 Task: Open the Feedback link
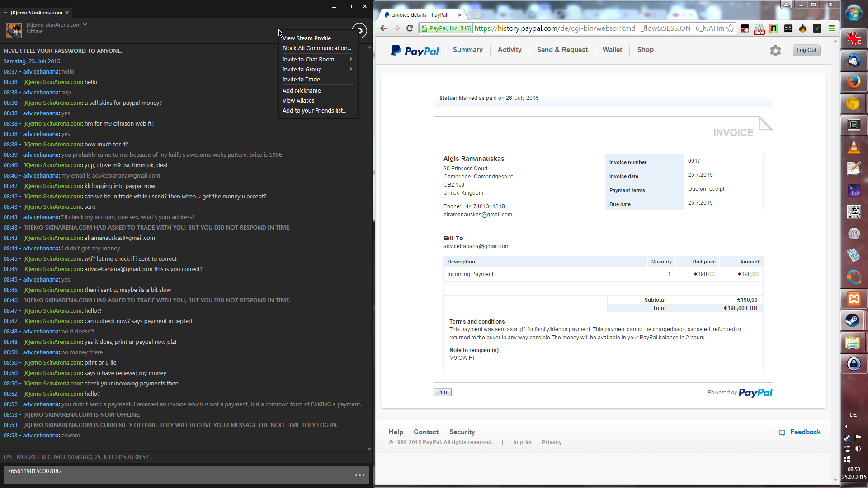tap(805, 432)
